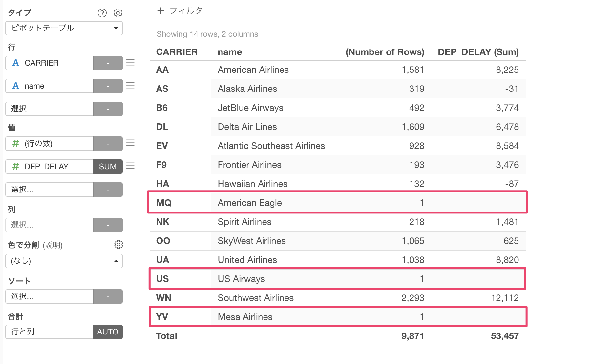Select a column in the 列 選択 field
592x364 pixels.
(50, 225)
